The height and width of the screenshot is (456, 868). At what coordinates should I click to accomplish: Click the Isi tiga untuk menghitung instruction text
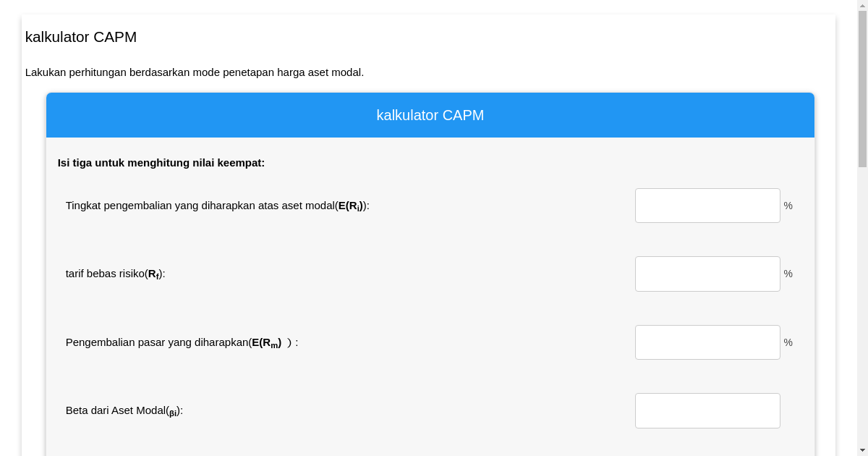161,163
